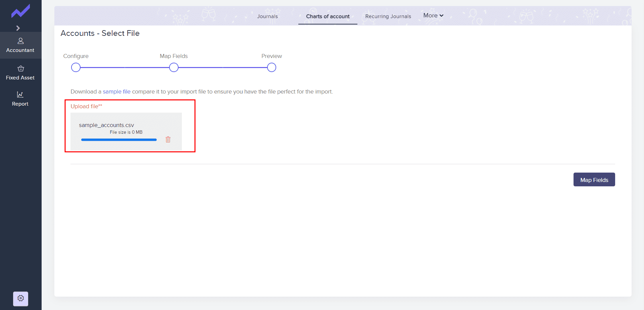Switch to the Journals tab
Screen dimensions: 644x310
click(x=267, y=16)
